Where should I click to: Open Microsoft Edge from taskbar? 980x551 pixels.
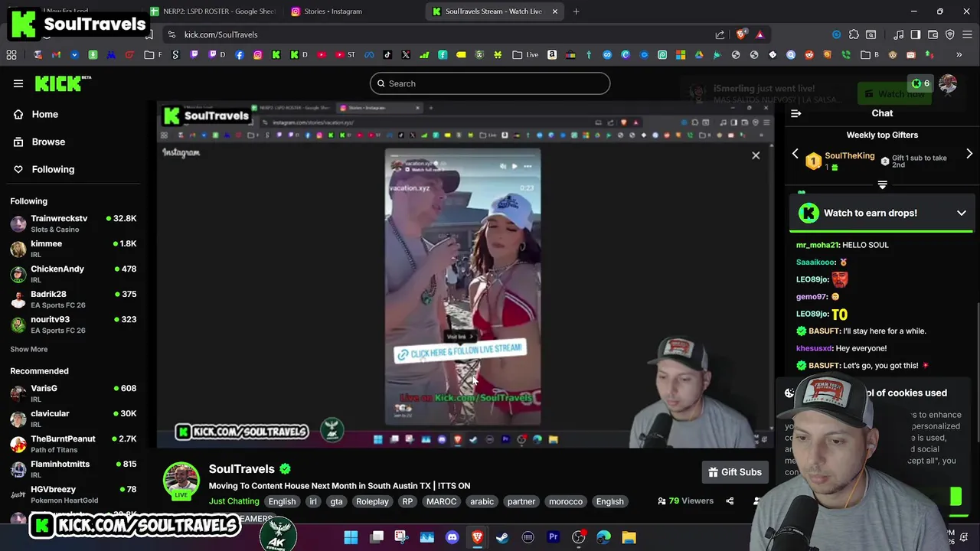coord(603,537)
